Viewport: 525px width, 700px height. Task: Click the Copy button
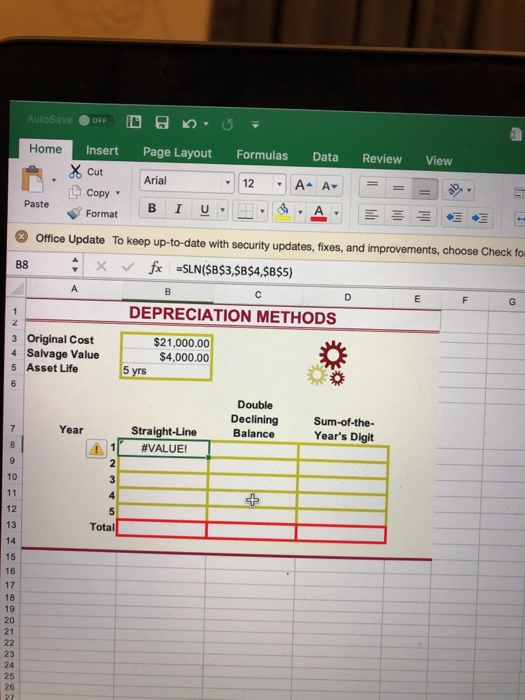(91, 193)
